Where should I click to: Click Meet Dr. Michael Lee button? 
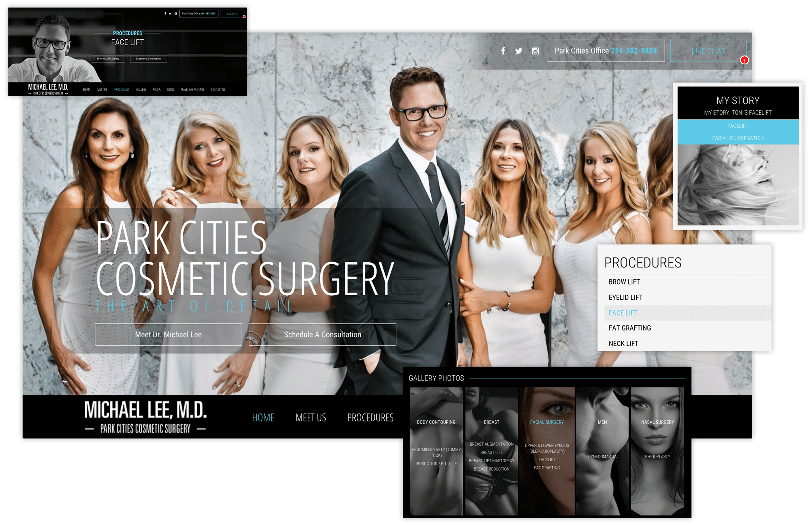[x=167, y=334]
